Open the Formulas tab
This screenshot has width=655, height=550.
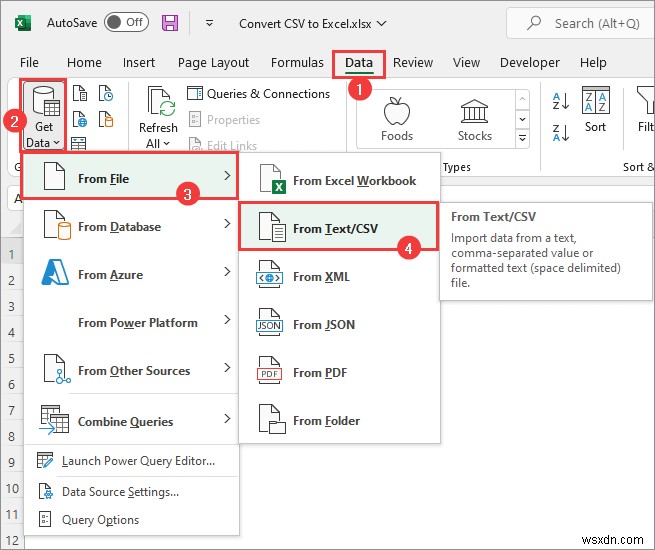pyautogui.click(x=297, y=63)
